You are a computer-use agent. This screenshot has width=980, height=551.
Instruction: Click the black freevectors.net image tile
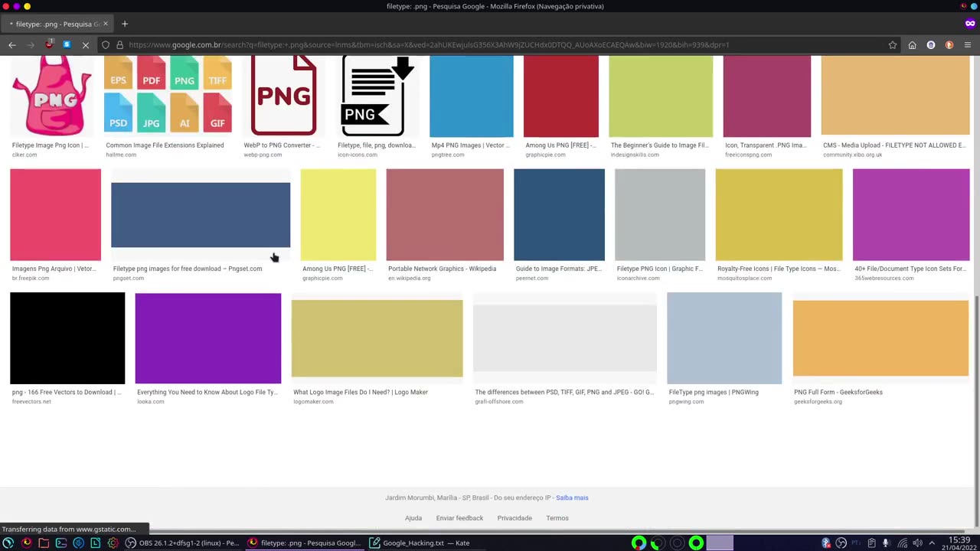tap(67, 338)
